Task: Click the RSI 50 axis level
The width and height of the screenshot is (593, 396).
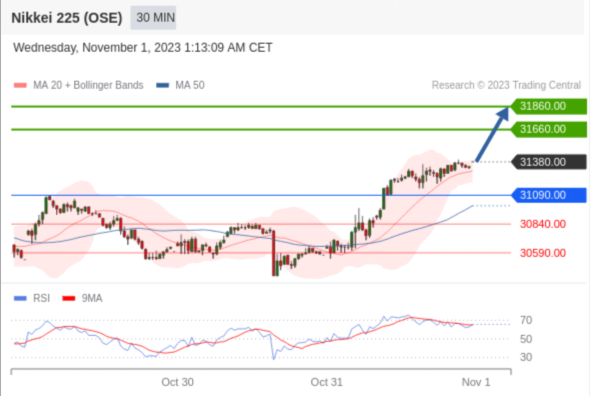Action: [526, 339]
